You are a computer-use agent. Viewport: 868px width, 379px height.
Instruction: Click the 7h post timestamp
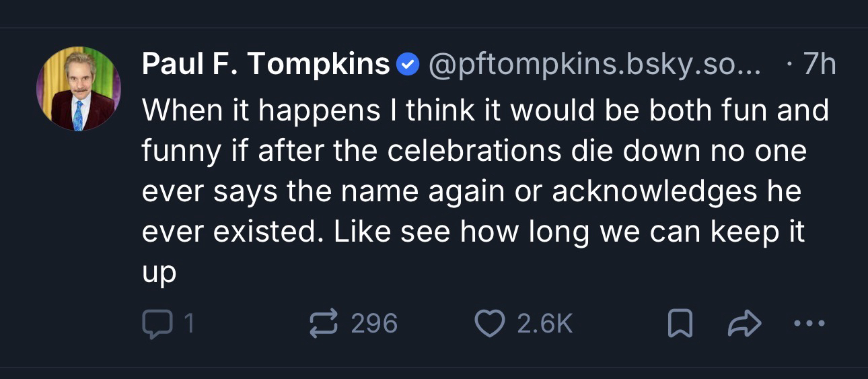(x=819, y=65)
